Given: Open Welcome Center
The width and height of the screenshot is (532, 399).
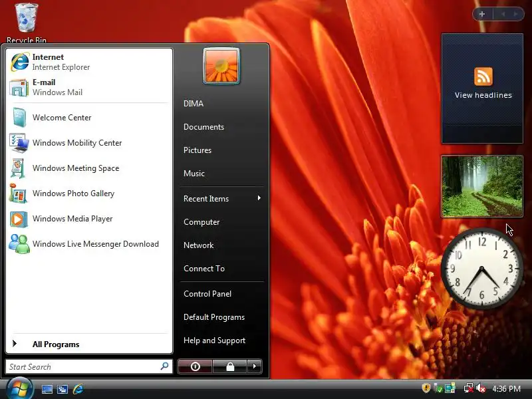Looking at the screenshot, I should click(89, 118).
